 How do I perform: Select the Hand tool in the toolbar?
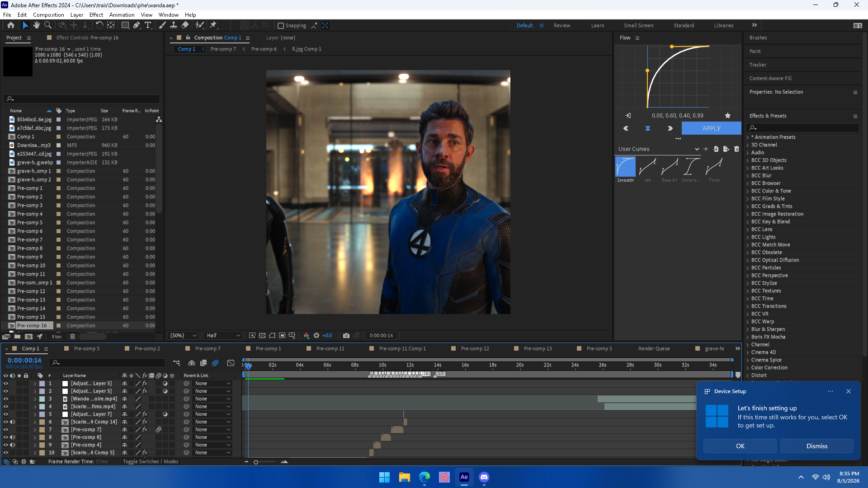(x=37, y=25)
